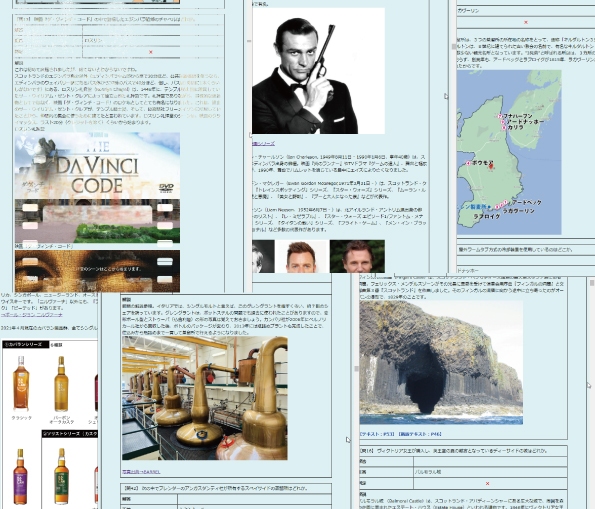Click the ラフロイグ label on the map
This screenshot has width=595, height=509.
486,216
